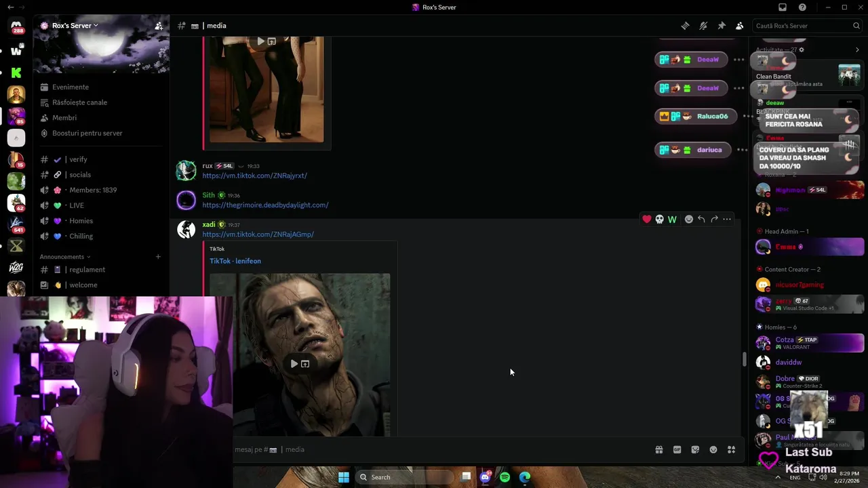The image size is (868, 488).
Task: Open rux's vm.tiktok.com link
Action: 254,176
